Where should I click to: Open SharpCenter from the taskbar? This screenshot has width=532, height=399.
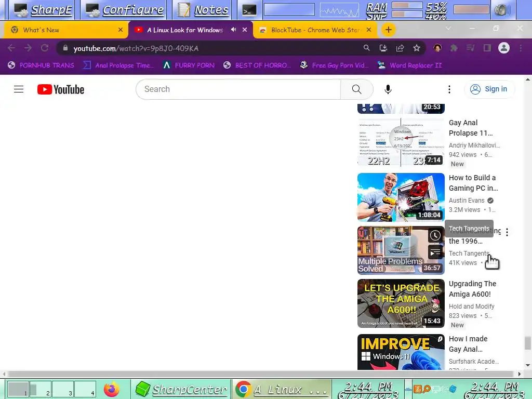click(x=181, y=390)
